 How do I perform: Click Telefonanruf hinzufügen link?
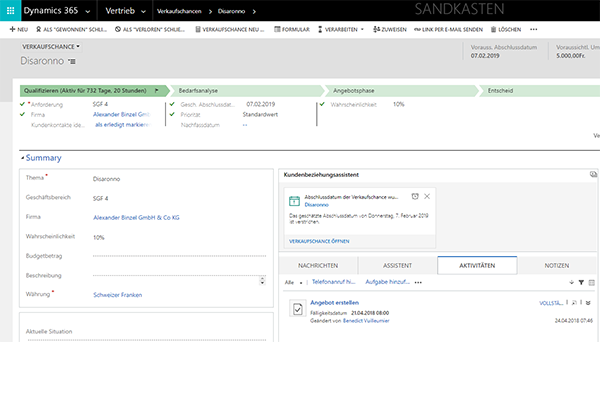334,282
